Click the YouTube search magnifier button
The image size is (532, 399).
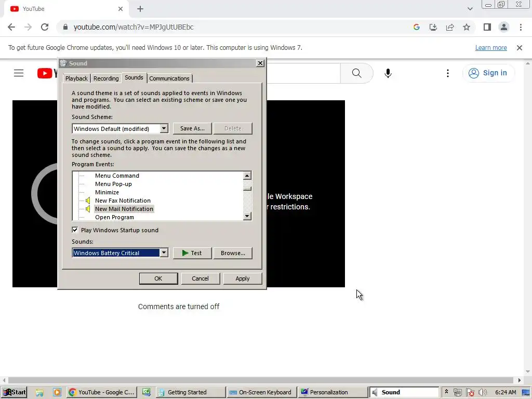coord(357,73)
